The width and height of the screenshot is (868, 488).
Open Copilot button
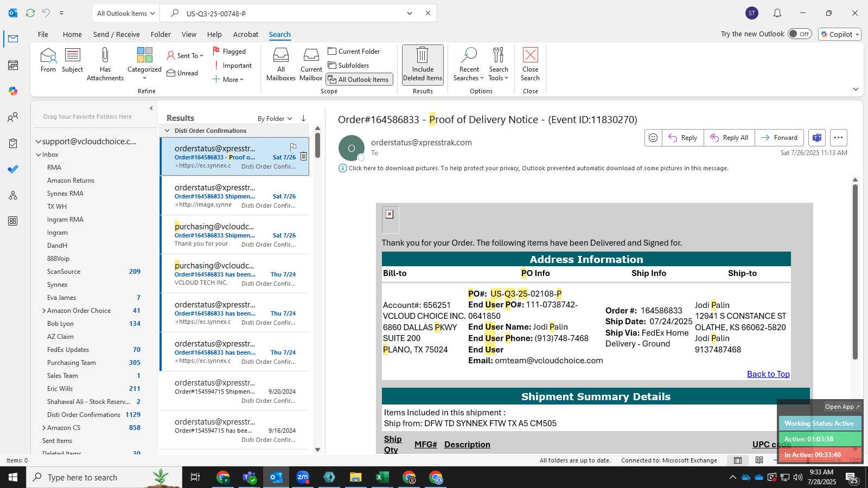(x=840, y=34)
